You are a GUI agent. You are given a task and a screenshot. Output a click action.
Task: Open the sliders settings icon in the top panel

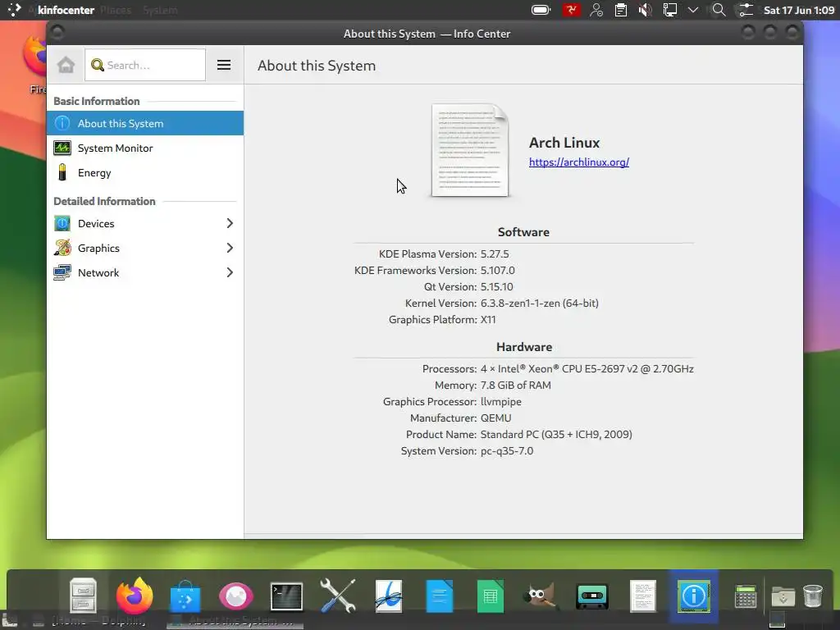[x=745, y=10]
